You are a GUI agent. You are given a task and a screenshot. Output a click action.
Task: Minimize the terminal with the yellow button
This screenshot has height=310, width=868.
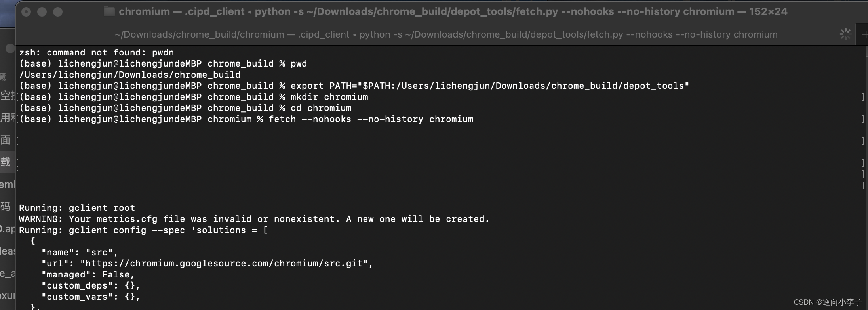[x=42, y=12]
